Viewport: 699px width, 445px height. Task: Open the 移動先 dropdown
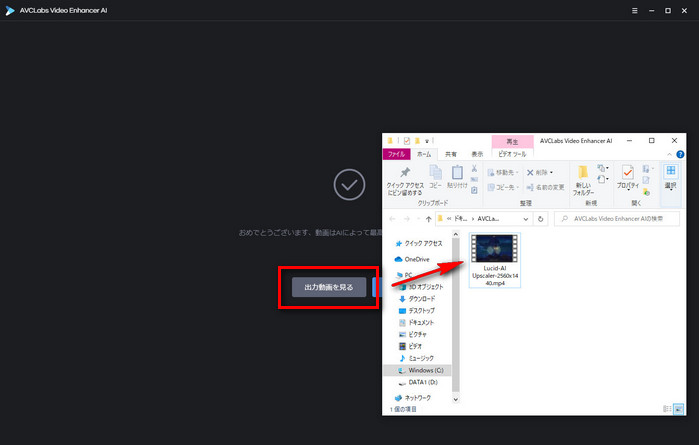coord(503,173)
